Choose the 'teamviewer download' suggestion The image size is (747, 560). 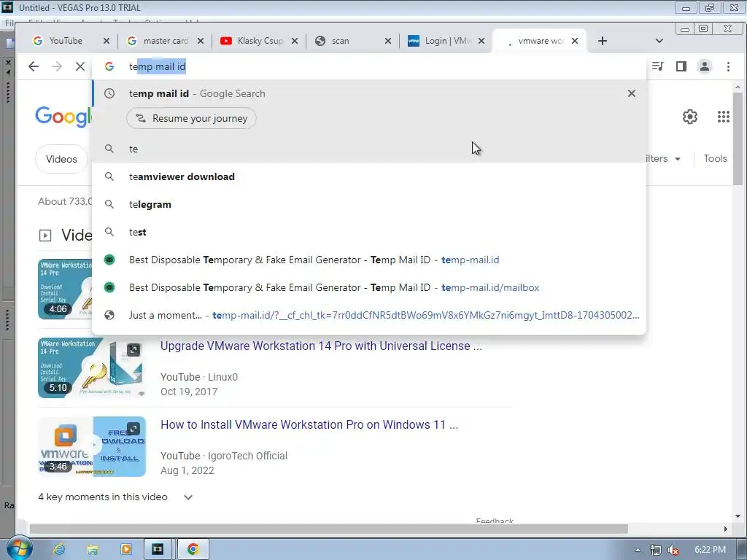[x=369, y=176]
